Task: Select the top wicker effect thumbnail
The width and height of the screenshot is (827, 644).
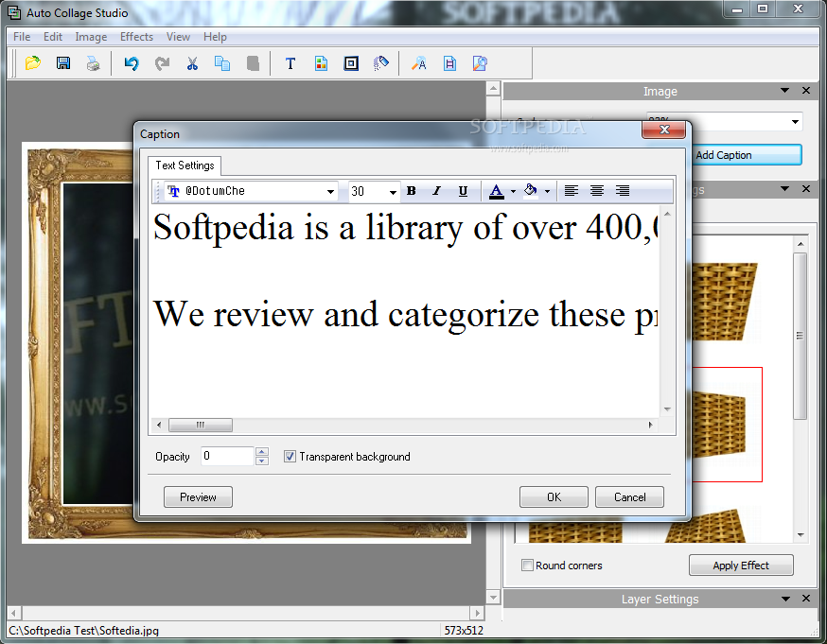Action: click(724, 302)
